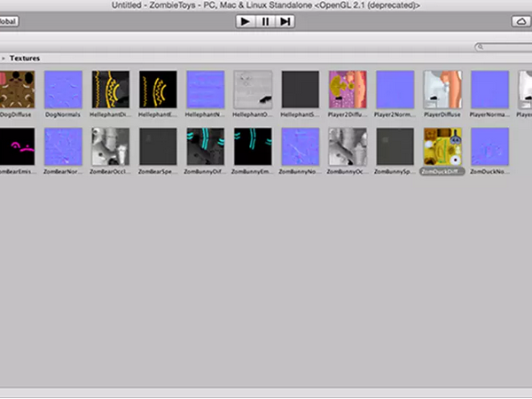The image size is (532, 399).
Task: Select the Player2 normal map thumbnail
Action: point(395,90)
